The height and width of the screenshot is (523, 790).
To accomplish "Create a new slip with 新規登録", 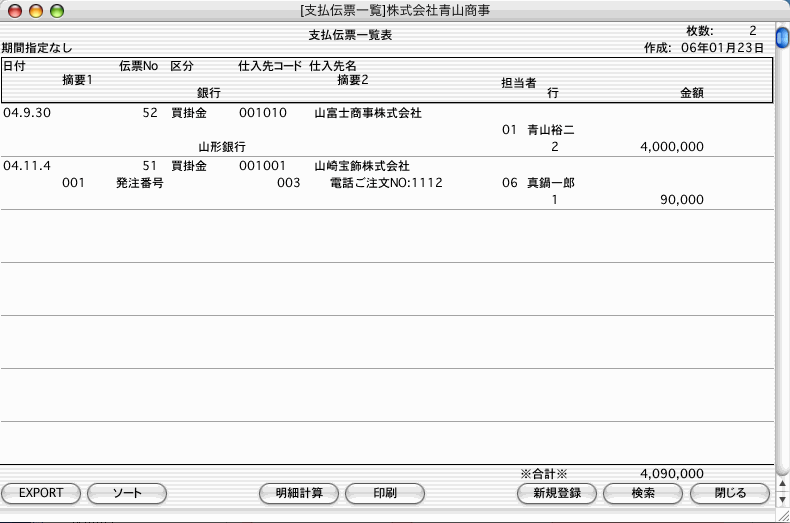I will [x=557, y=493].
